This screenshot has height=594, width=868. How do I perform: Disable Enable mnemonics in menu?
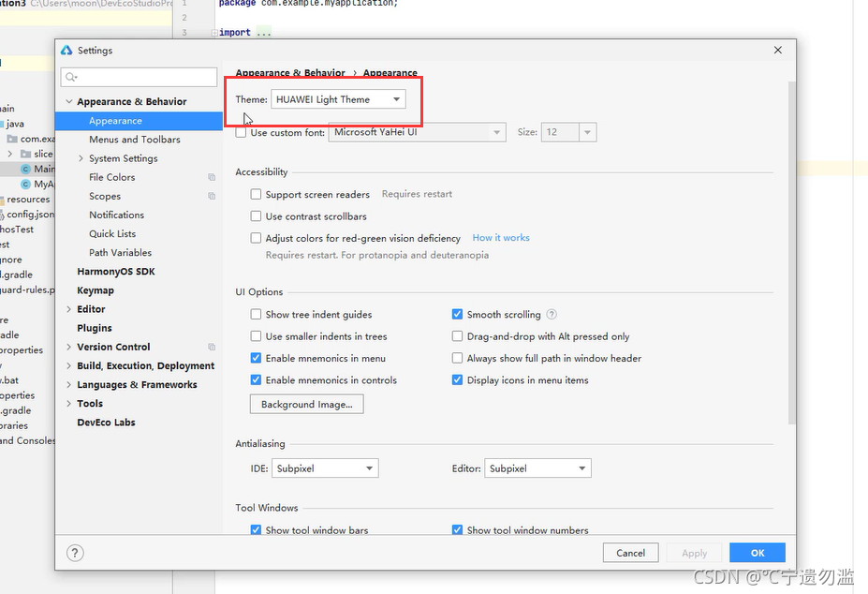pyautogui.click(x=256, y=358)
